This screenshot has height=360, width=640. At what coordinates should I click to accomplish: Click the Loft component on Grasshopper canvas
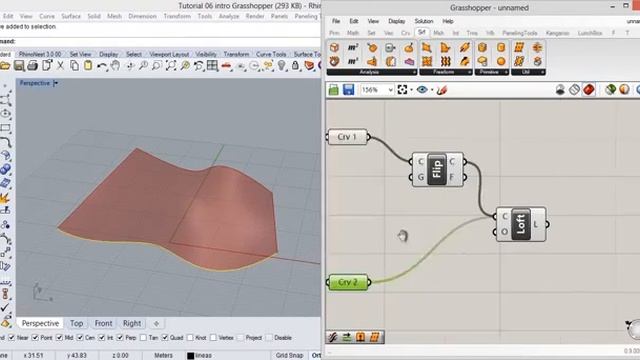click(521, 224)
